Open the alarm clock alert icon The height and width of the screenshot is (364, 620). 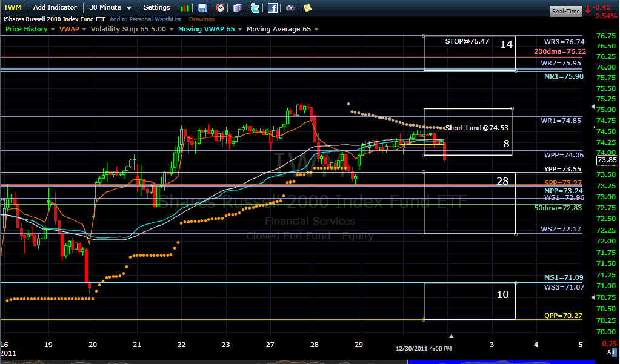(x=220, y=7)
